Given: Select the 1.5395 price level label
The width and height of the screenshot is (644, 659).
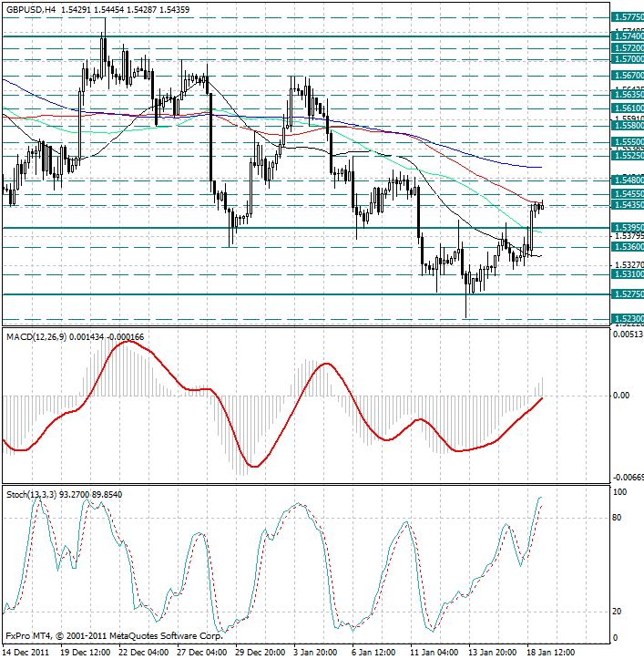Looking at the screenshot, I should 628,228.
